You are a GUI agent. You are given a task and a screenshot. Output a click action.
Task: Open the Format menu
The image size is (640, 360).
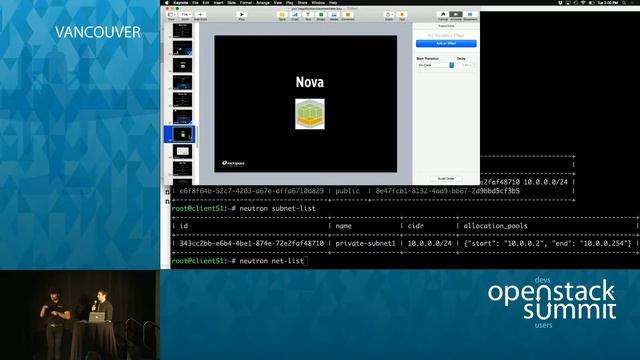tap(246, 2)
